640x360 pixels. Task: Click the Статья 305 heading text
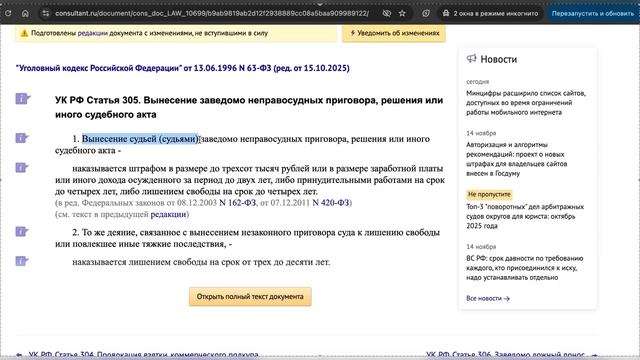[249, 107]
